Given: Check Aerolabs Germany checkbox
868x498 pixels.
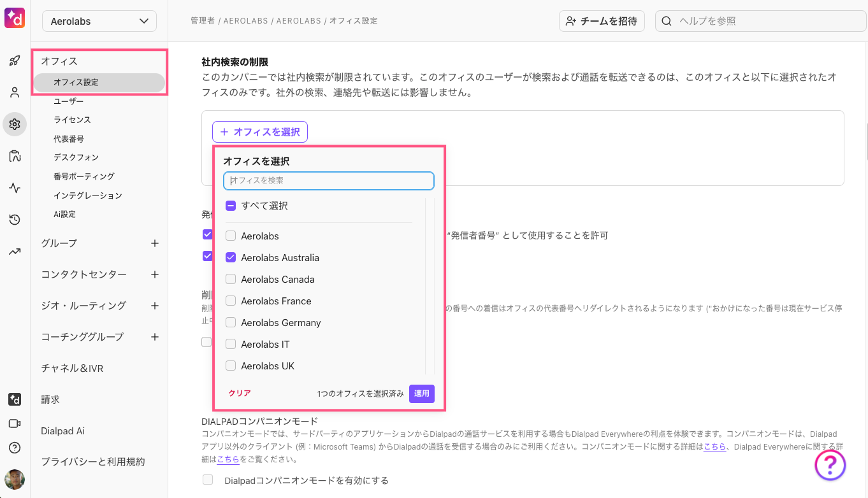Looking at the screenshot, I should (231, 323).
